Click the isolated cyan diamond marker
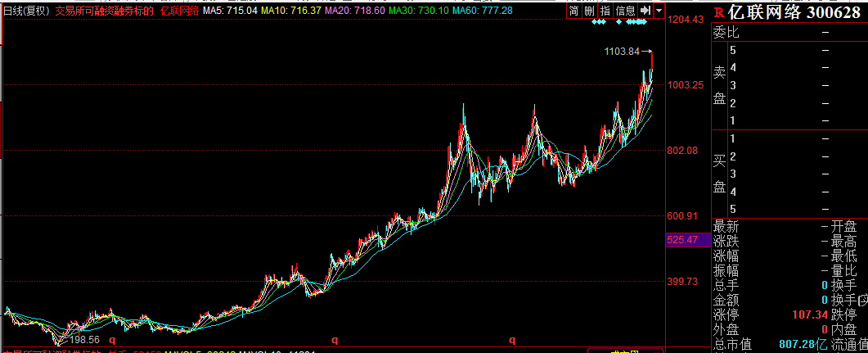 [619, 22]
